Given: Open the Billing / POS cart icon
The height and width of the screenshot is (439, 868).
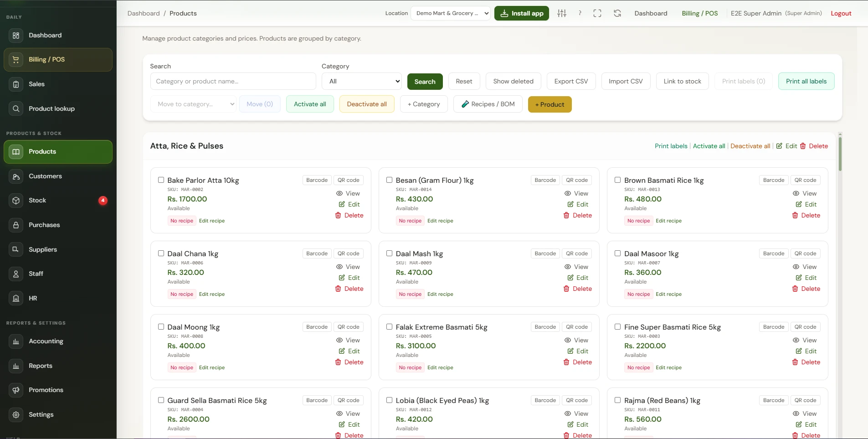Looking at the screenshot, I should pos(16,60).
